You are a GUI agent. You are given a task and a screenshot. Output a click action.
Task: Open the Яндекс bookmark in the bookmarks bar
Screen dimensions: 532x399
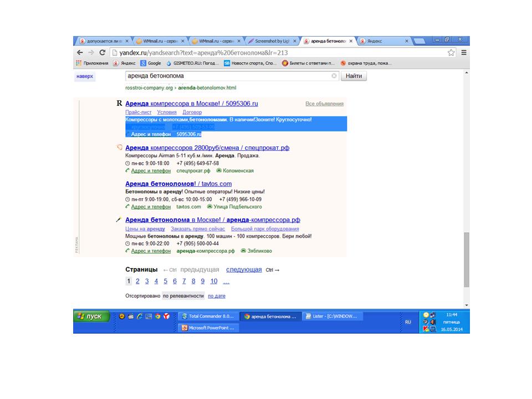tap(125, 63)
